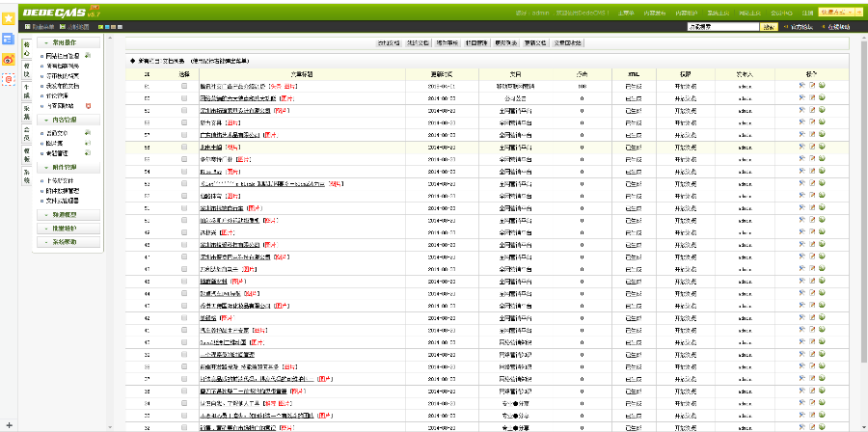This screenshot has width=868, height=432.
Task: Open the yellow star favorites icon in left strip
Action: coord(8,18)
